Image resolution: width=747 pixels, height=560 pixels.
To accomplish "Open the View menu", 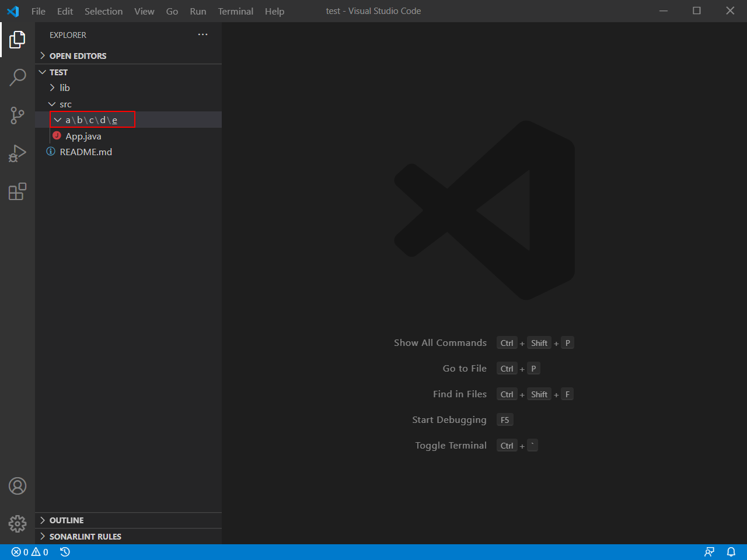I will (144, 11).
